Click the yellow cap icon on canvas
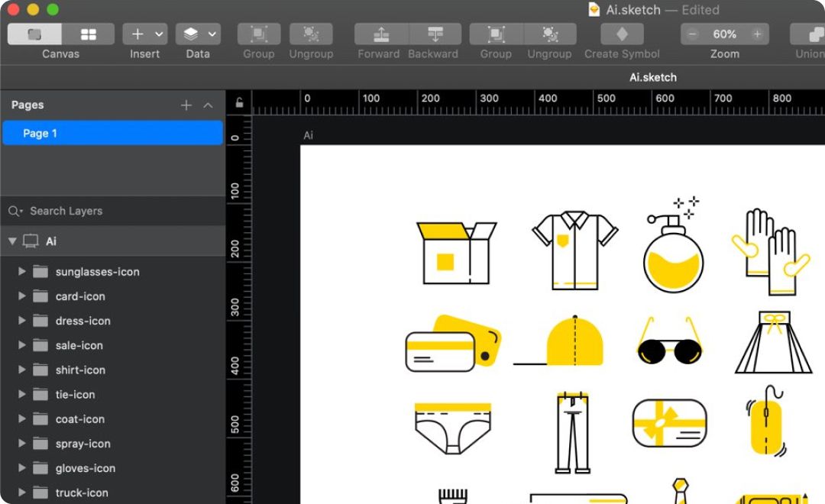Viewport: 825px width, 504px height. click(x=574, y=341)
